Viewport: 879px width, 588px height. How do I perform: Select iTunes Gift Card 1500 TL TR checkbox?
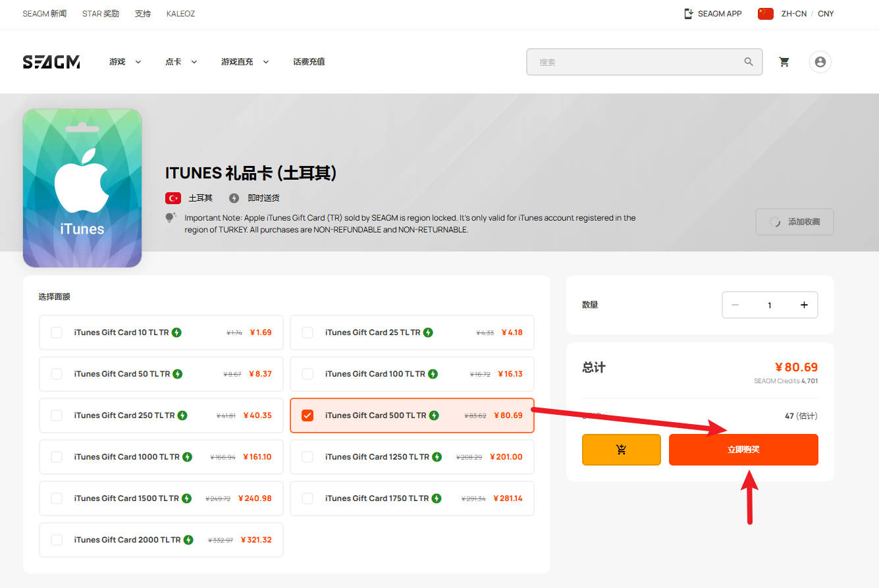57,498
